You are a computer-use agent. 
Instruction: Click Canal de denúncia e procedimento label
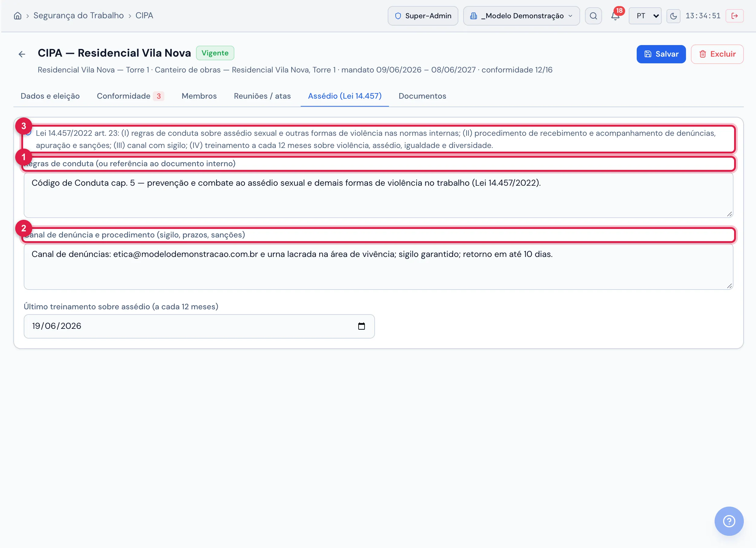135,235
